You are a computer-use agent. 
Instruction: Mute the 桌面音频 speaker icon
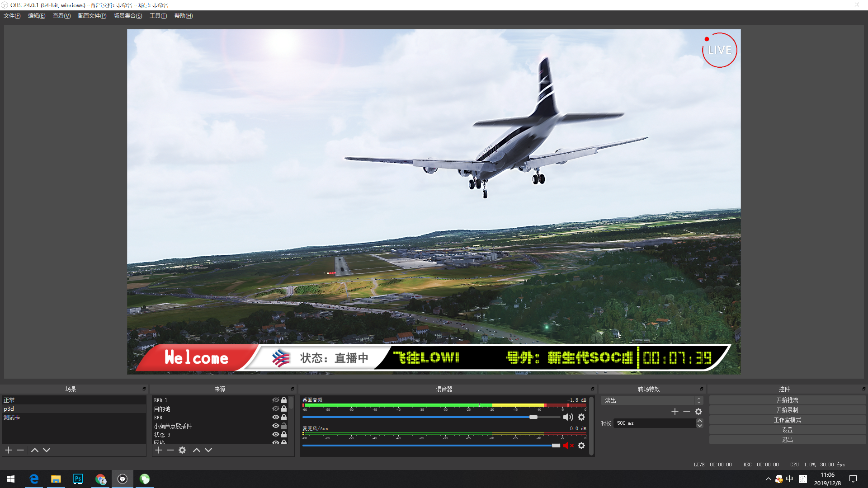[x=568, y=417]
